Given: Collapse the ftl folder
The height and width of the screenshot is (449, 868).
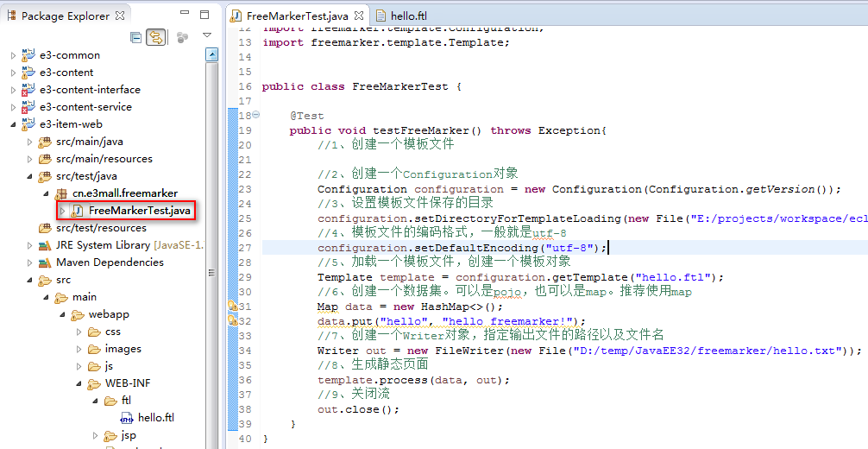Looking at the screenshot, I should point(95,401).
